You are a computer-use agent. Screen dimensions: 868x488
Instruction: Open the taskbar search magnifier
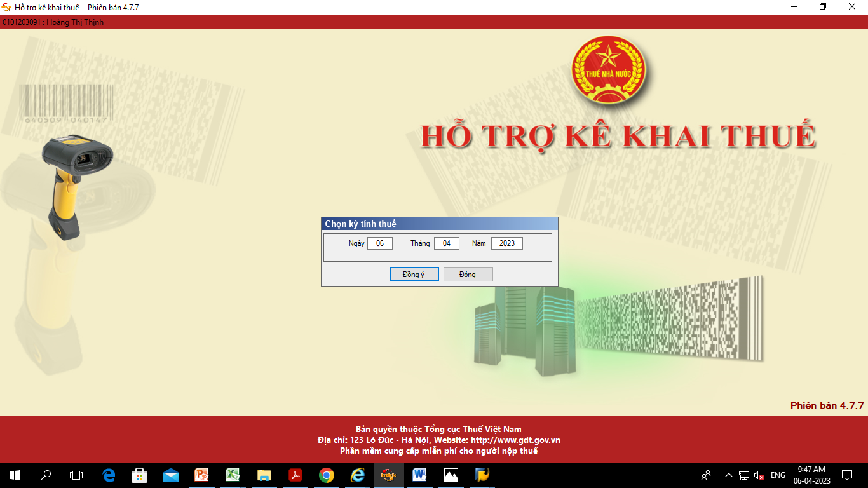[46, 475]
